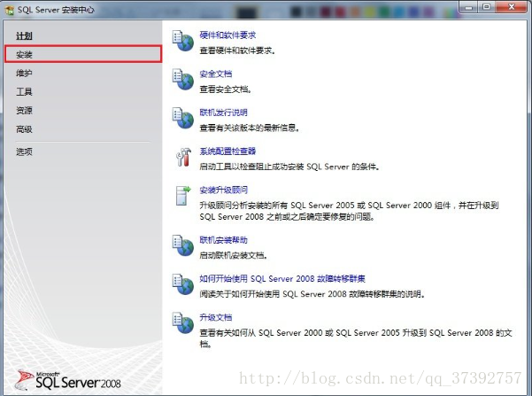Switch to the 资源 sidebar tab

click(24, 111)
